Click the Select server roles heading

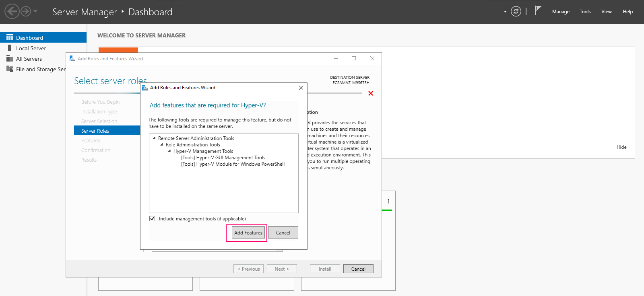pyautogui.click(x=110, y=81)
